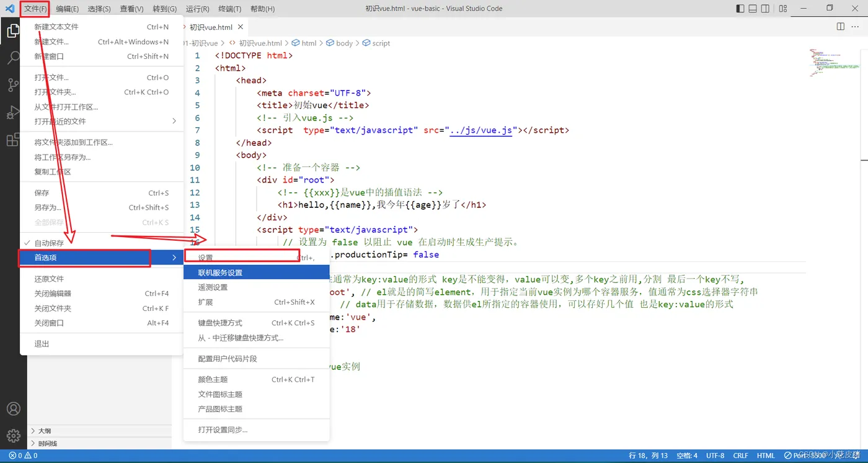Choose 还原文件 menu item

tap(102, 279)
